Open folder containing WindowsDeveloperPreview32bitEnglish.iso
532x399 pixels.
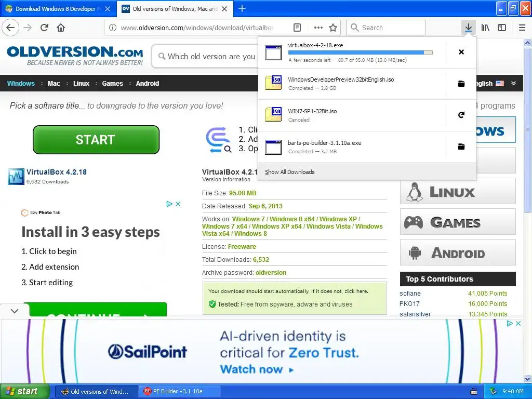point(461,84)
